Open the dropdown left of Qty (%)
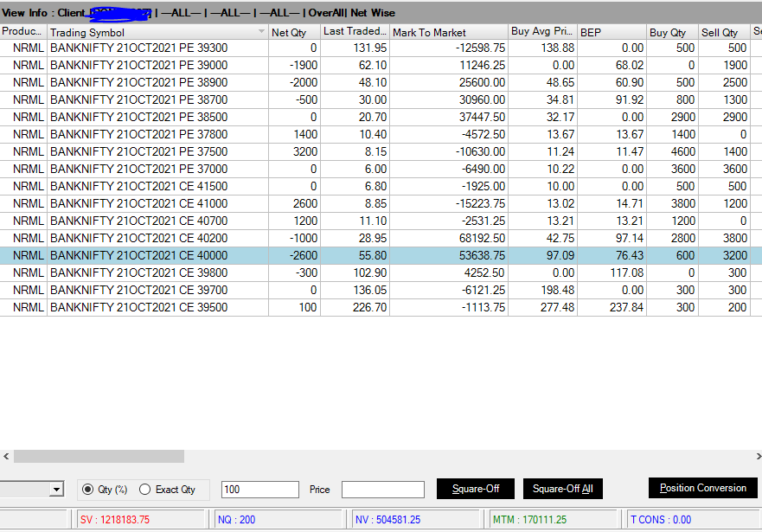Screen dimensions: 762x532 point(56,490)
